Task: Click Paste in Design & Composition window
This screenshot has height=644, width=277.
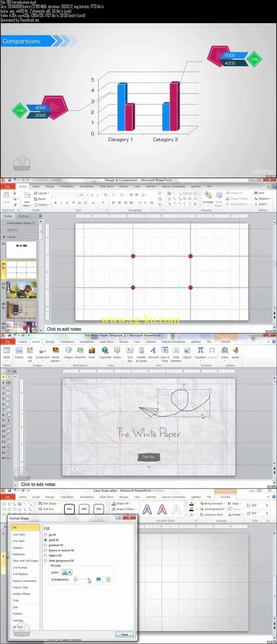Action: (6, 199)
